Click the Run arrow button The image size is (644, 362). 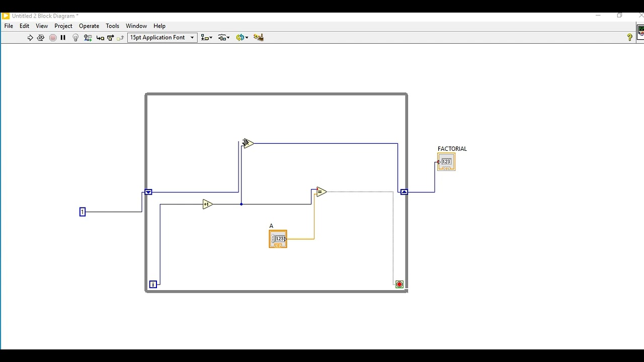tap(30, 38)
